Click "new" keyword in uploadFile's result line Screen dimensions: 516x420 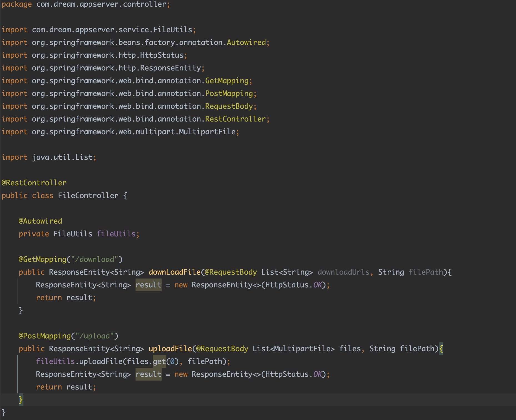pos(181,374)
